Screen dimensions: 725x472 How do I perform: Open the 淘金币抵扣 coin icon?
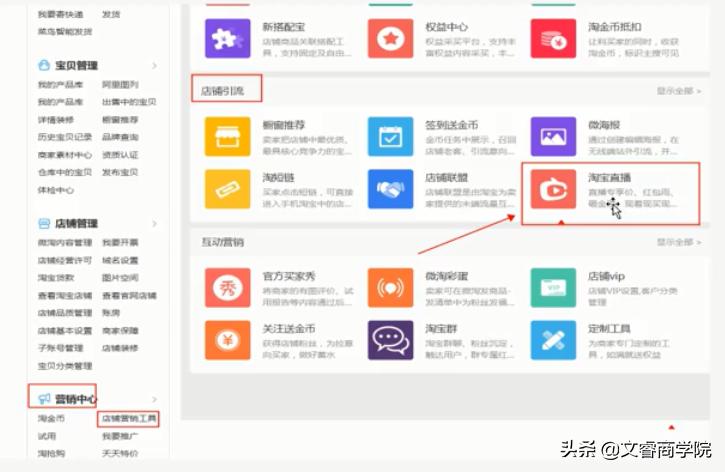[x=553, y=38]
